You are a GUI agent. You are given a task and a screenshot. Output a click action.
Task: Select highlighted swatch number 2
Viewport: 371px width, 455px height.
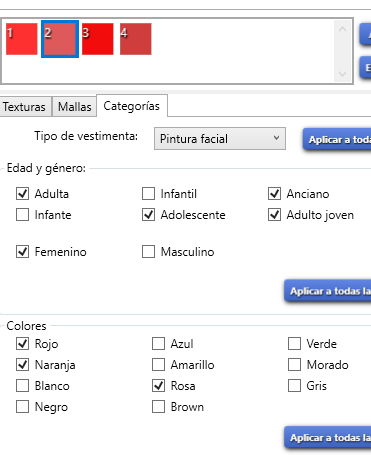tap(60, 39)
